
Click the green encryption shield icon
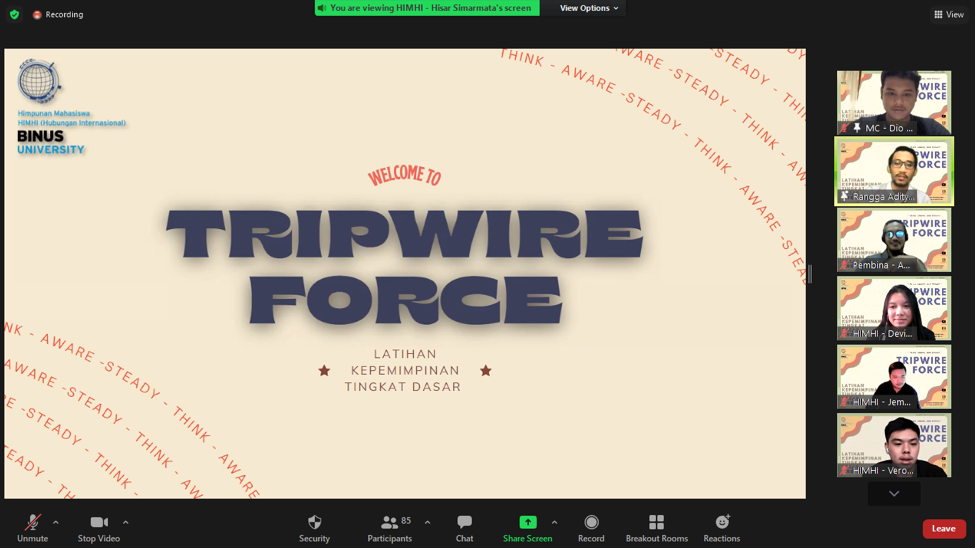(14, 15)
